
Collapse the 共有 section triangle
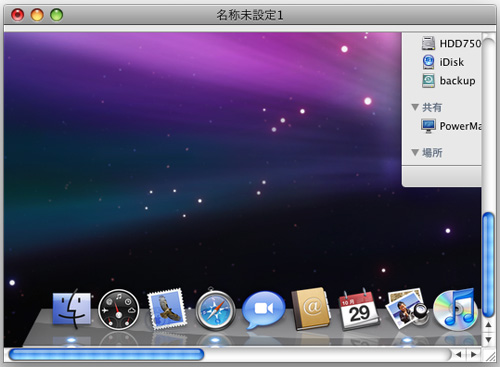tap(415, 107)
